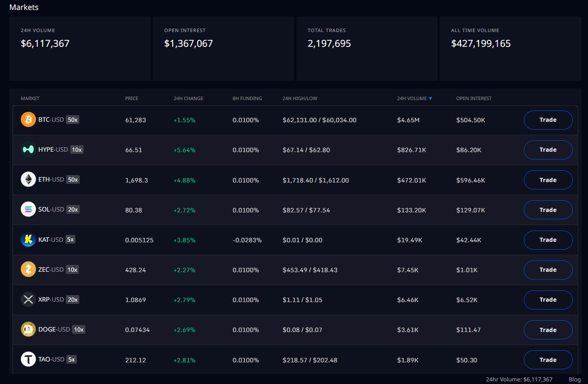Click the KAT coin icon
Viewport: 588px width, 384px height.
click(x=28, y=240)
